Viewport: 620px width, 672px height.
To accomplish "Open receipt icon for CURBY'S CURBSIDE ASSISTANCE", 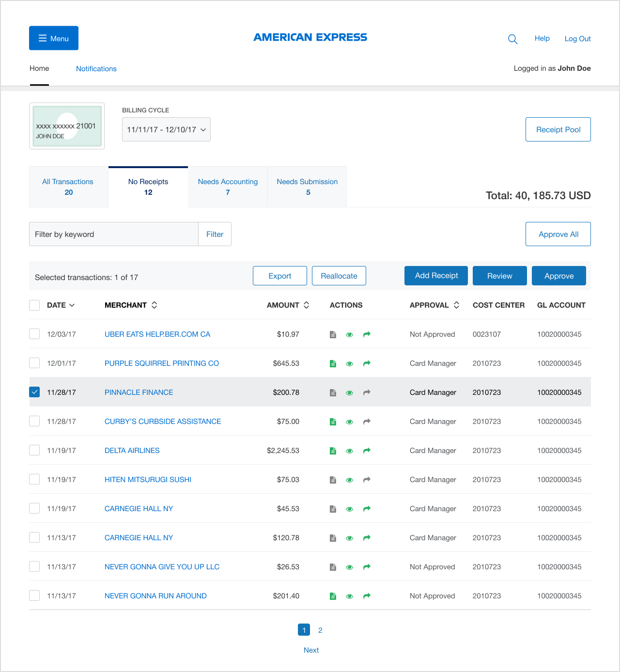I will pyautogui.click(x=333, y=422).
